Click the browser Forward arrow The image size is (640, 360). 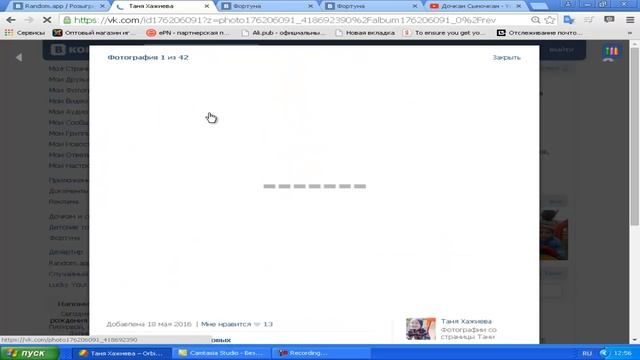tap(29, 20)
